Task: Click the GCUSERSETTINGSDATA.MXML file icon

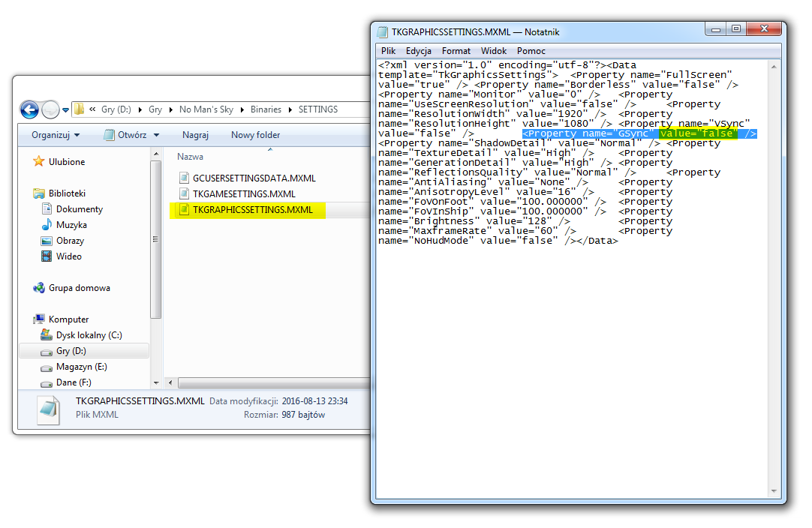Action: 184,178
